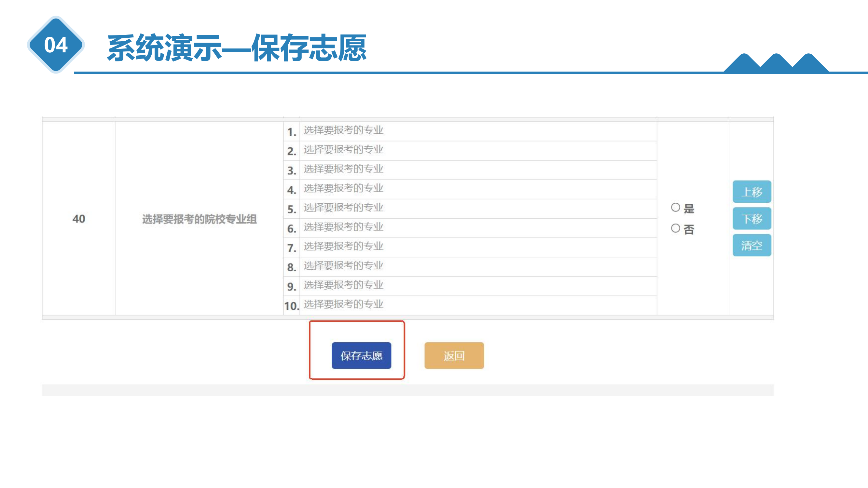Click the row number 40 cell

tap(78, 219)
